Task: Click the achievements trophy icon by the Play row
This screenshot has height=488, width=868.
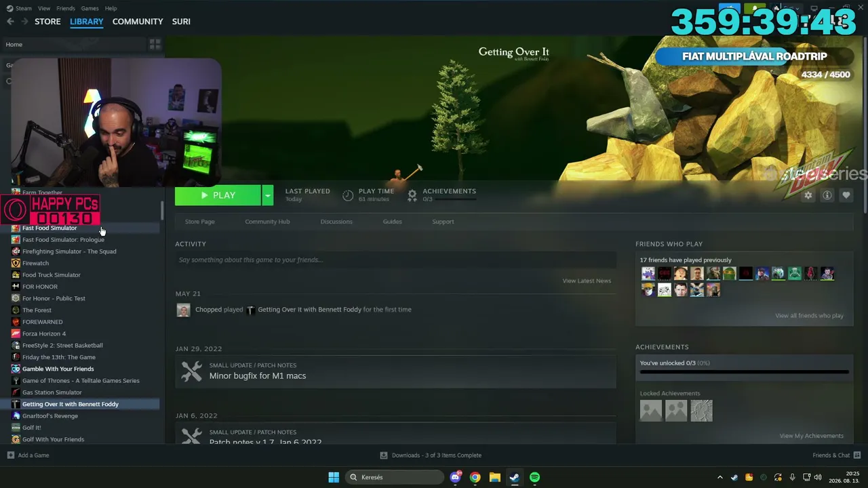Action: [412, 195]
